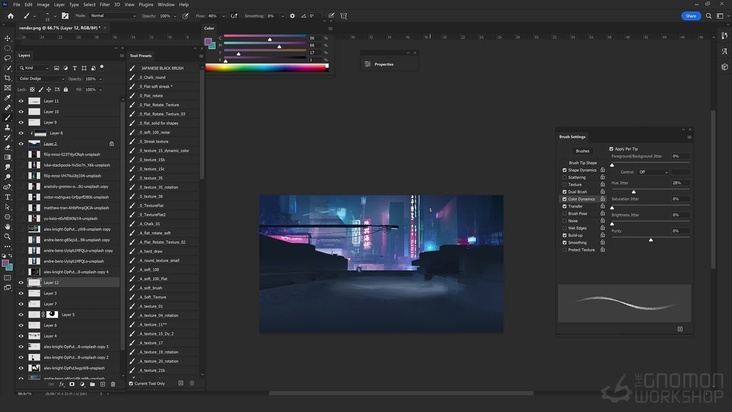The height and width of the screenshot is (412, 732).
Task: Open the layer Opacity dropdown arrow
Action: (100, 79)
